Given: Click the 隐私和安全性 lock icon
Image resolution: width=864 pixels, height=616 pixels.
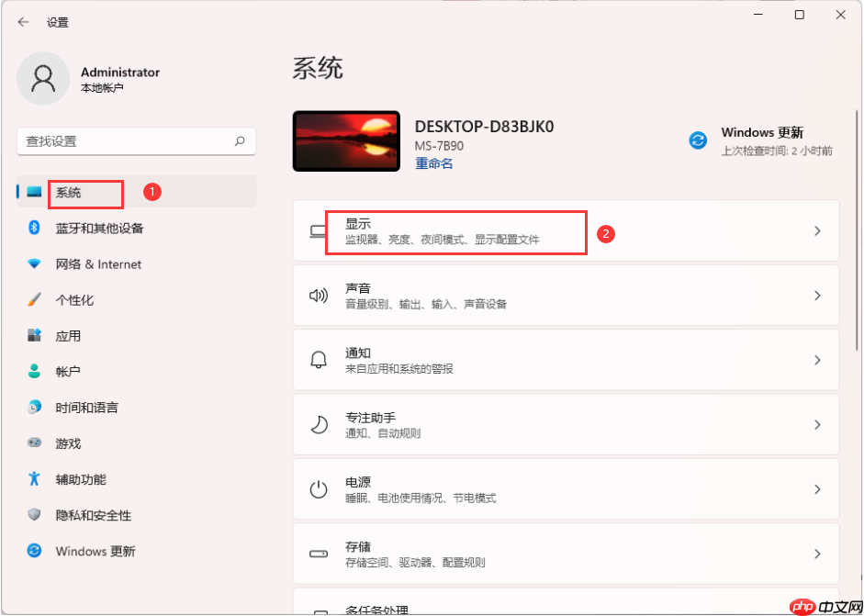Looking at the screenshot, I should [34, 515].
